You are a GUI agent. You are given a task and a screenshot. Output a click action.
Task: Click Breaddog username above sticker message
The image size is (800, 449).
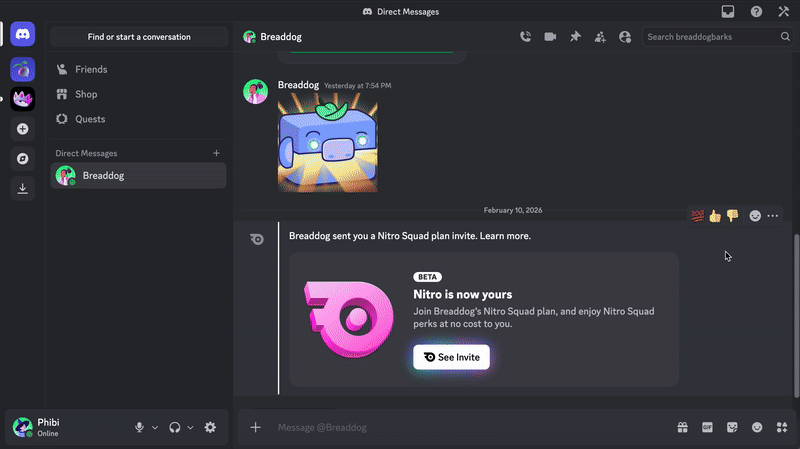(298, 85)
